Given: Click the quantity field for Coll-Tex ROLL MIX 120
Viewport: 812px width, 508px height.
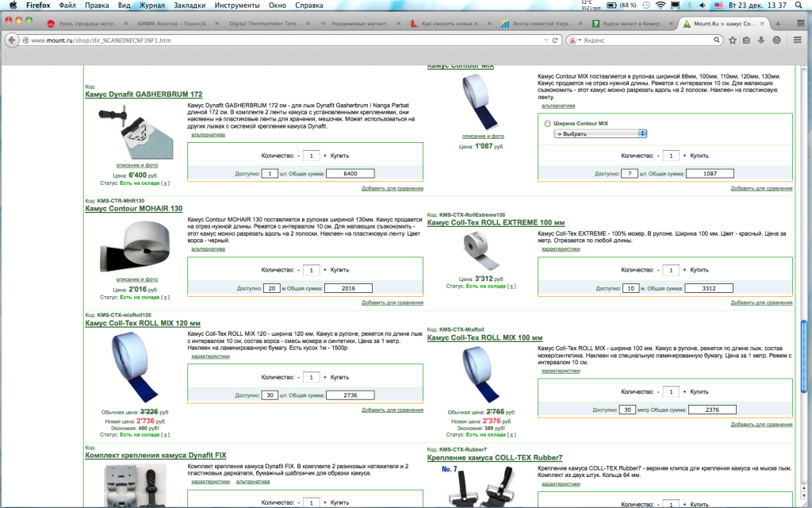Looking at the screenshot, I should pos(312,377).
